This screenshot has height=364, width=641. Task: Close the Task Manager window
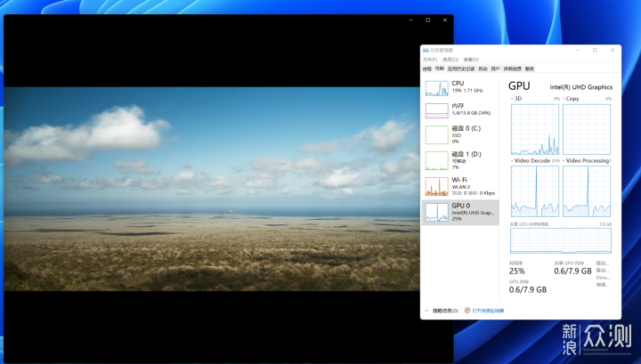point(613,50)
